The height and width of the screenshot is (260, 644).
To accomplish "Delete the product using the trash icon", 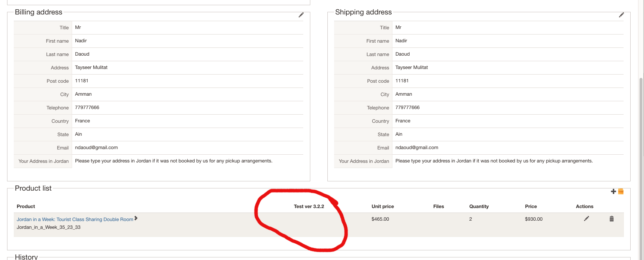I will click(612, 219).
